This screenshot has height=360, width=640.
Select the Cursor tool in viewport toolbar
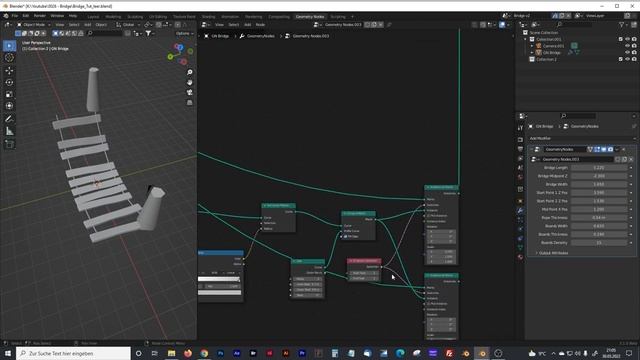pos(9,58)
